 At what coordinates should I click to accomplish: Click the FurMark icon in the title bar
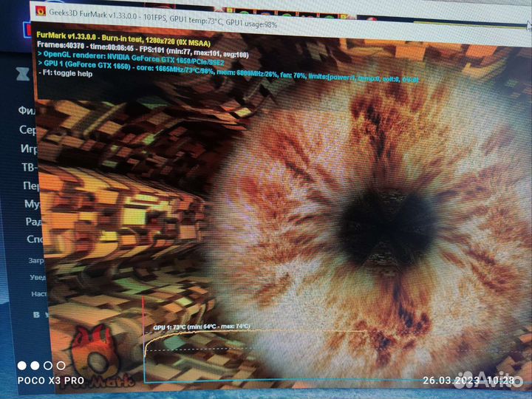pos(41,10)
